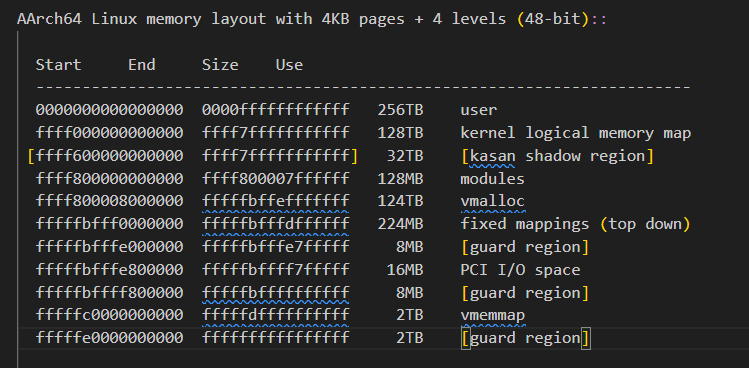
Task: Click the '124TB' size value
Action: click(400, 201)
